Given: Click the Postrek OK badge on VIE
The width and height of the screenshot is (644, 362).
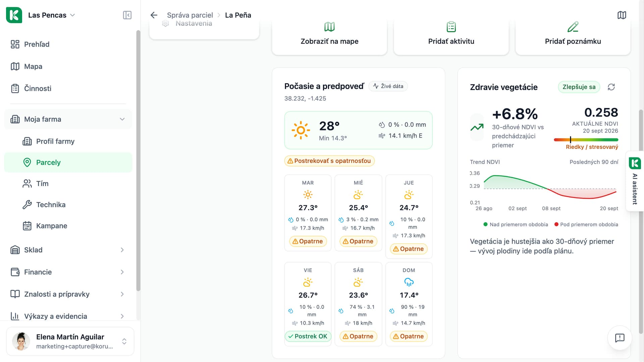Looking at the screenshot, I should point(308,336).
